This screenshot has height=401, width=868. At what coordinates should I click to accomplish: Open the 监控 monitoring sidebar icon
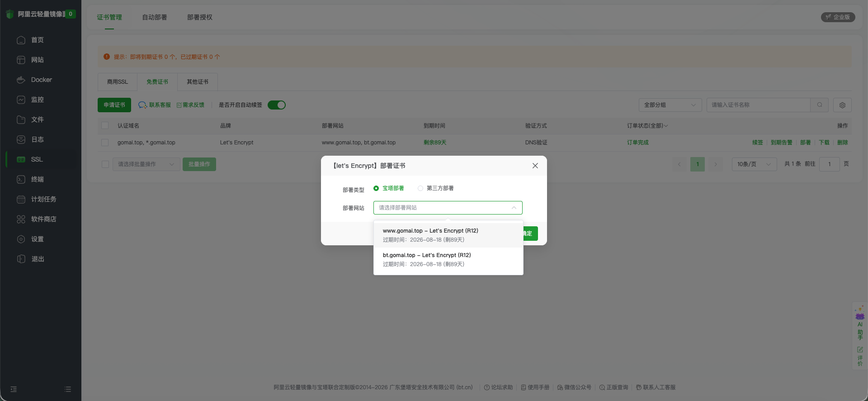point(21,100)
